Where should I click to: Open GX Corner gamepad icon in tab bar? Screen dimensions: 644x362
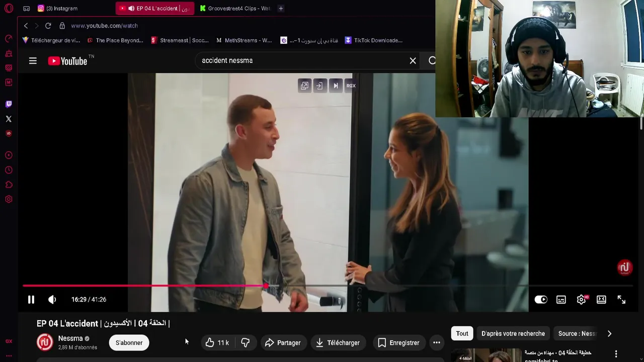pos(27,9)
